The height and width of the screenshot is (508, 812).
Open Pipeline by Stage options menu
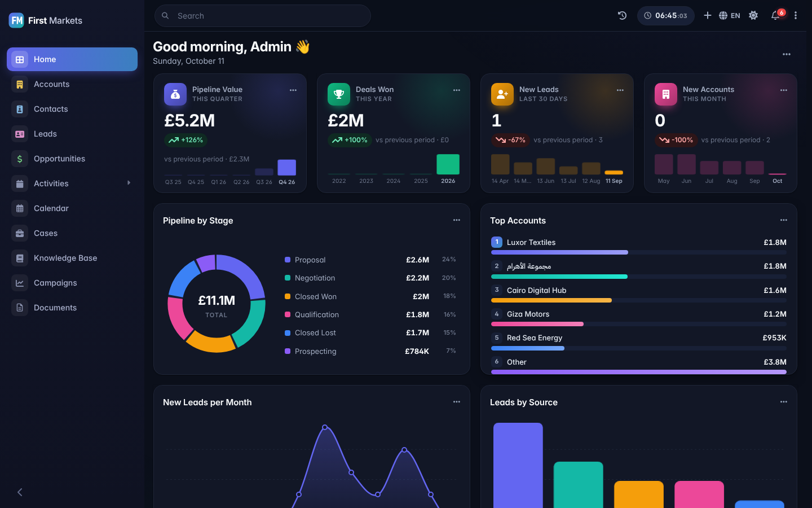pyautogui.click(x=457, y=220)
